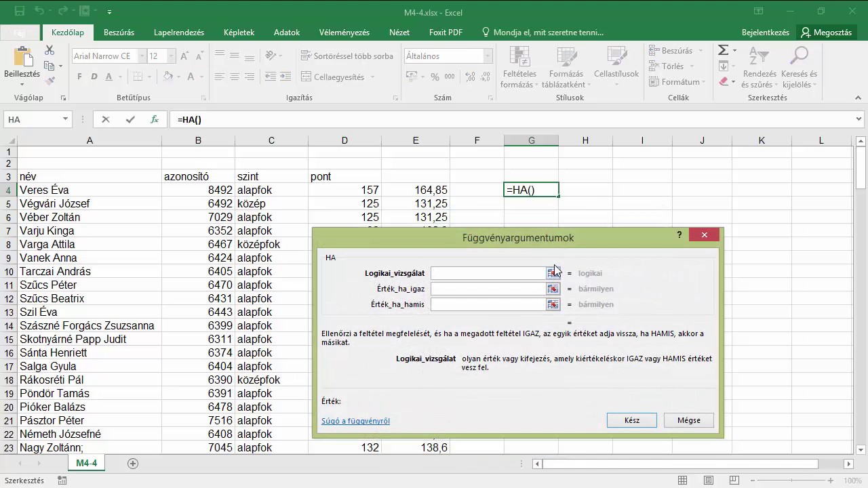Click Bejelentkezés sign-in link

pyautogui.click(x=766, y=33)
